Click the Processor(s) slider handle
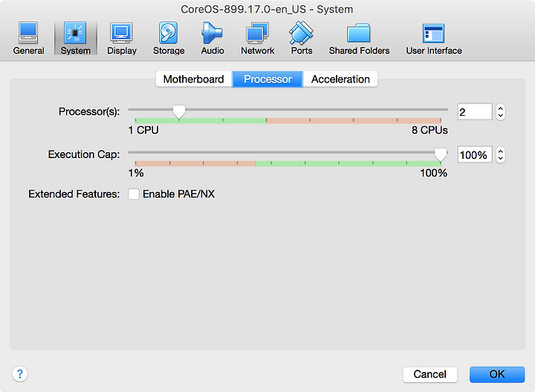 [x=179, y=111]
